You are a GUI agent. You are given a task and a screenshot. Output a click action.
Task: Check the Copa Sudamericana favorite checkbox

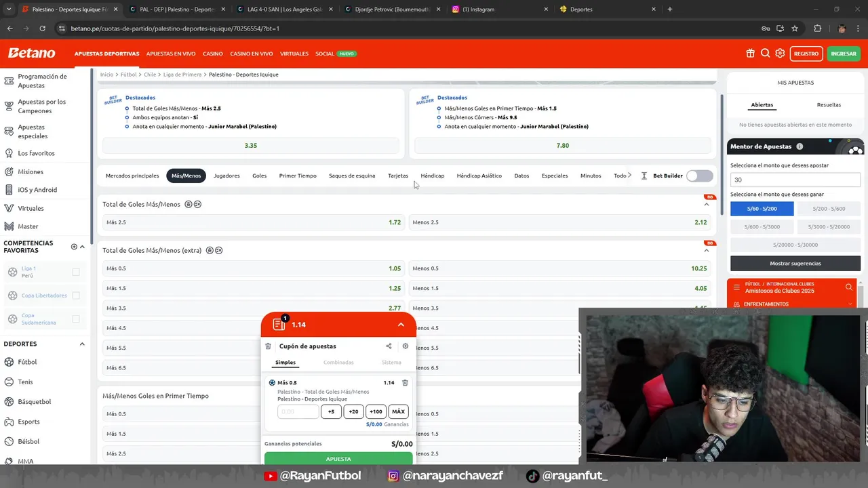[x=76, y=319]
